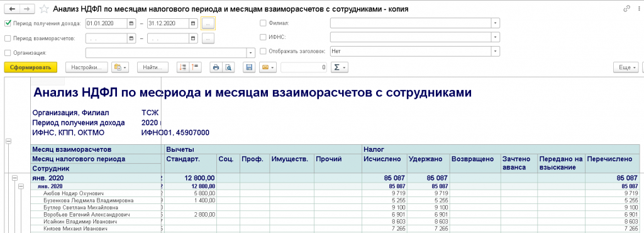Open print preview icon
The width and height of the screenshot is (644, 233).
coord(228,67)
